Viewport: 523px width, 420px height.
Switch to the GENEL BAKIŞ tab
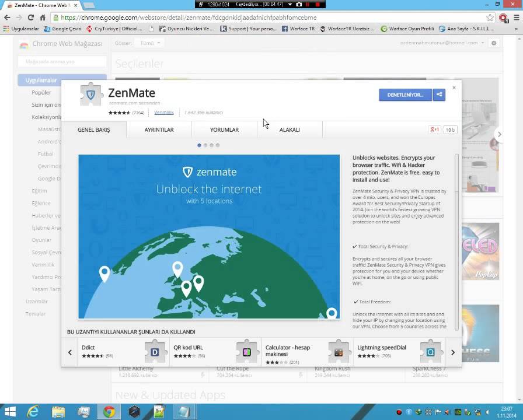pyautogui.click(x=94, y=130)
